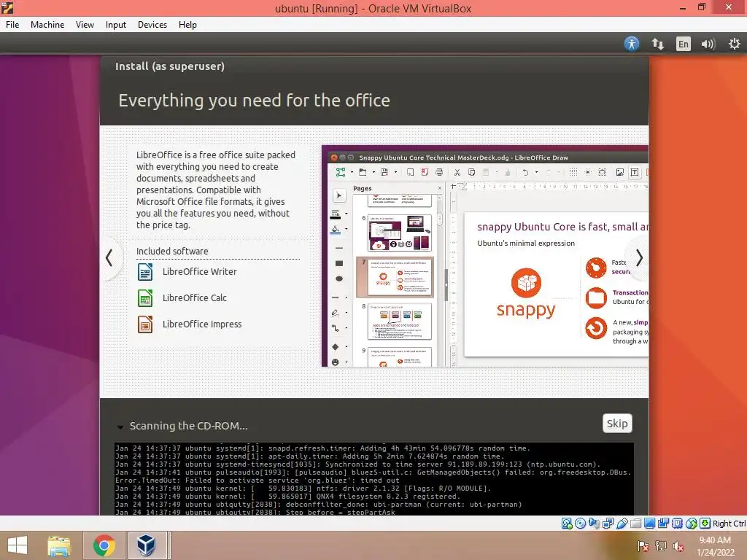Open File Explorer from the taskbar
Viewport: 747px width, 560px height.
click(58, 545)
